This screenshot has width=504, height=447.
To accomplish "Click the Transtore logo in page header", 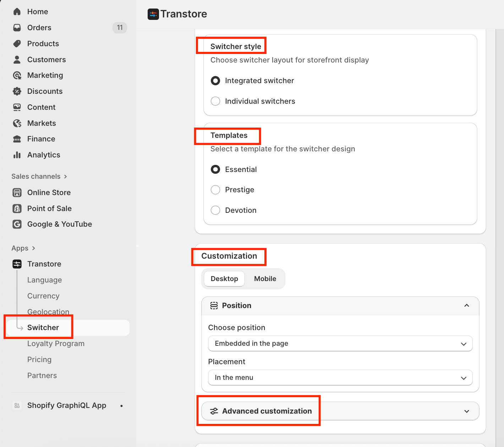I will pos(153,14).
